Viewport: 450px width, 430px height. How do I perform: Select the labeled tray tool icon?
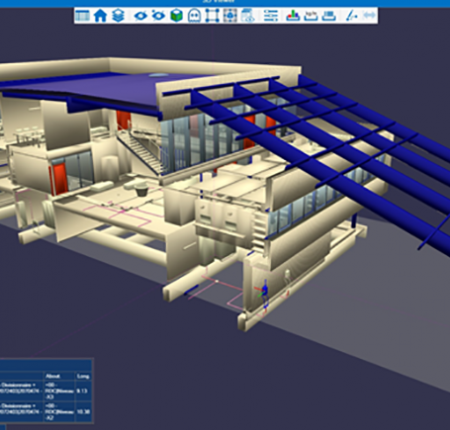tap(311, 15)
